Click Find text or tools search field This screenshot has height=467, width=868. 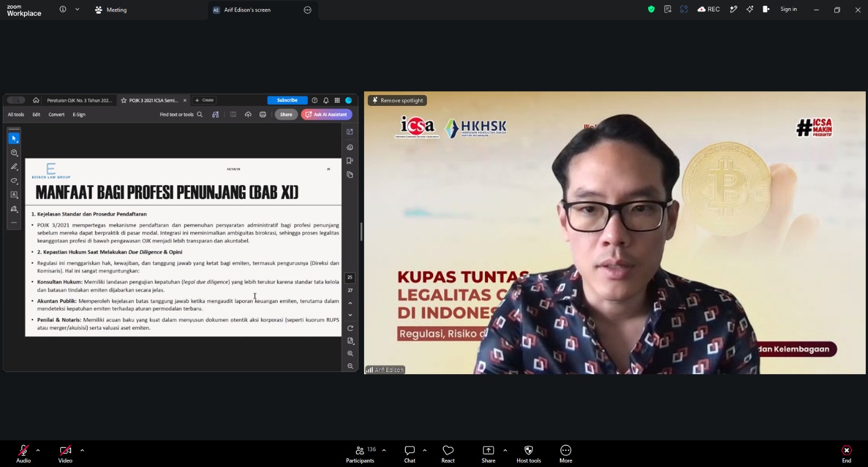click(x=181, y=115)
